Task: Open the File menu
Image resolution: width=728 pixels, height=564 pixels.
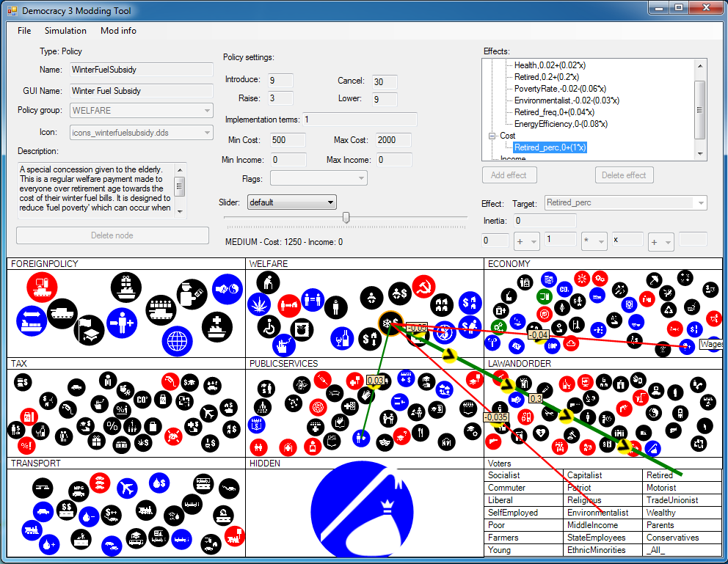Action: (x=24, y=31)
